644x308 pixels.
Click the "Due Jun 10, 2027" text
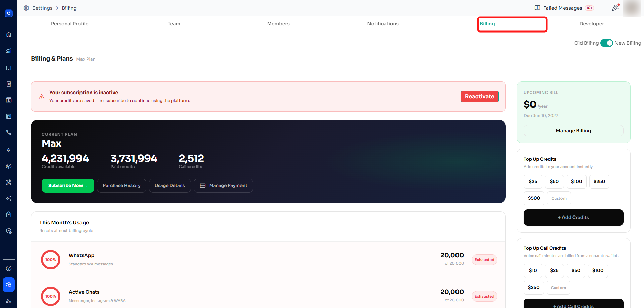(541, 116)
